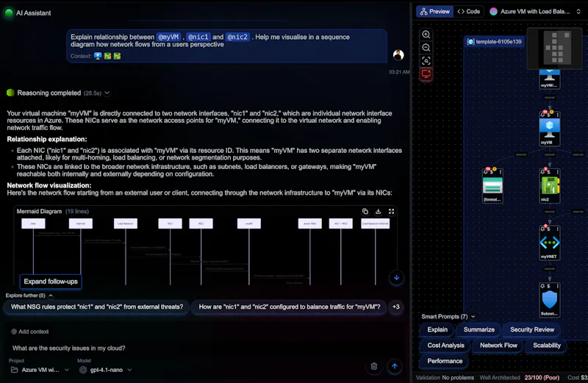
Task: Click the template-6105e139 group icon
Action: tap(470, 42)
